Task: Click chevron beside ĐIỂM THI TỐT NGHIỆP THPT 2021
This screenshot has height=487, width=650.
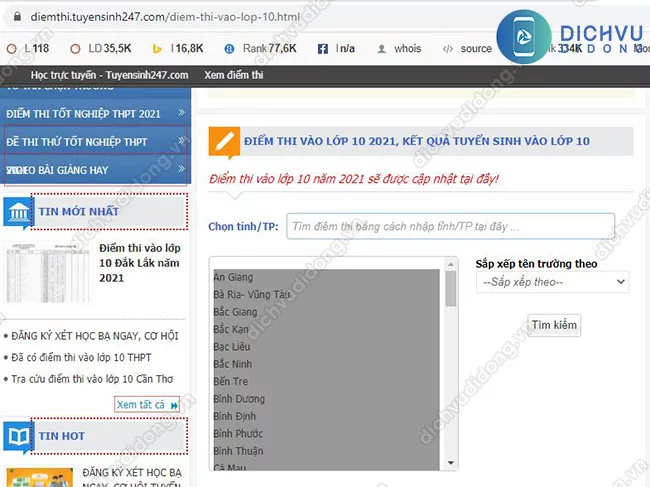Action: coord(181,112)
